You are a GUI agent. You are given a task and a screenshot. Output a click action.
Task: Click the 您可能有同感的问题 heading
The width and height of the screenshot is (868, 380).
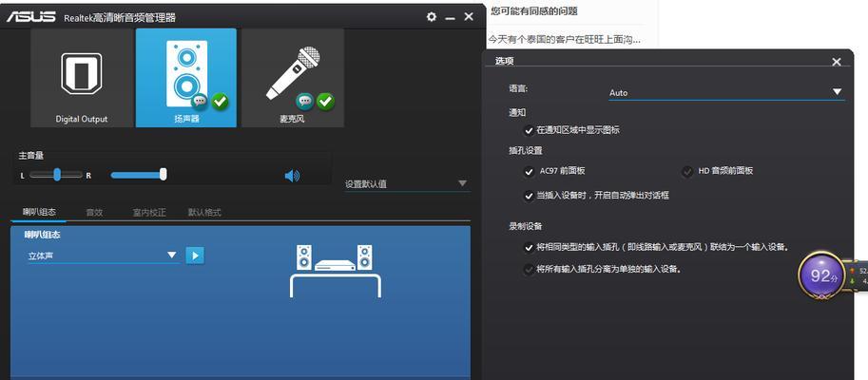(x=534, y=11)
